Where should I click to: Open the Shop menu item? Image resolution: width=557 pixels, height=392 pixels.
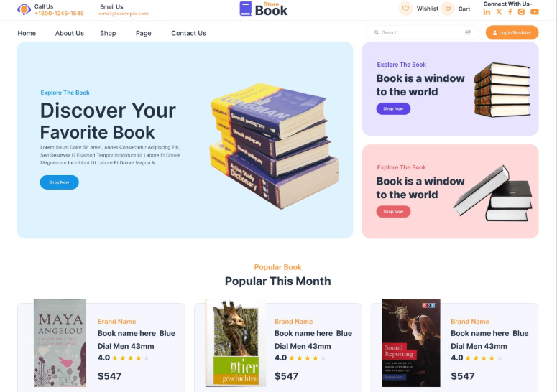click(108, 33)
